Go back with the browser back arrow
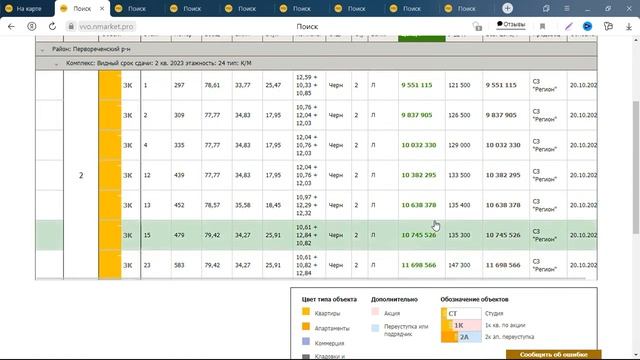640x360 pixels. click(11, 27)
